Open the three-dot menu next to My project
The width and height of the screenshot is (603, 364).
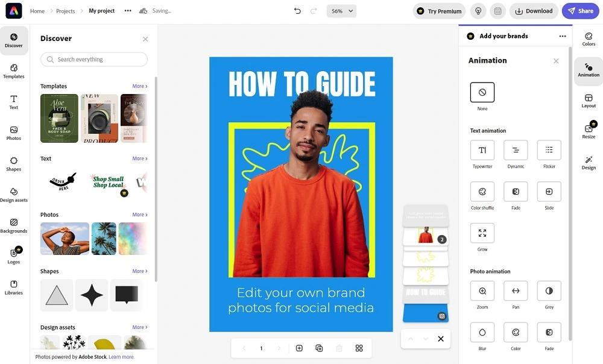tap(128, 10)
